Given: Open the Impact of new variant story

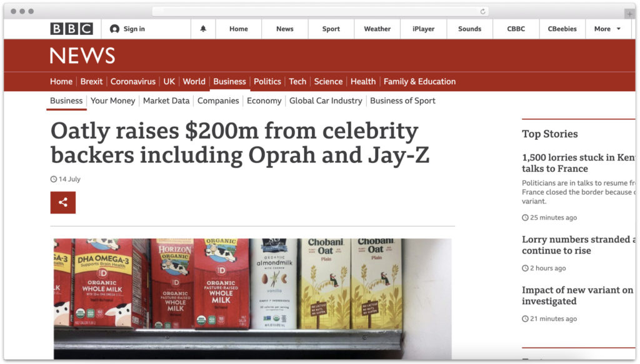Looking at the screenshot, I should click(577, 295).
